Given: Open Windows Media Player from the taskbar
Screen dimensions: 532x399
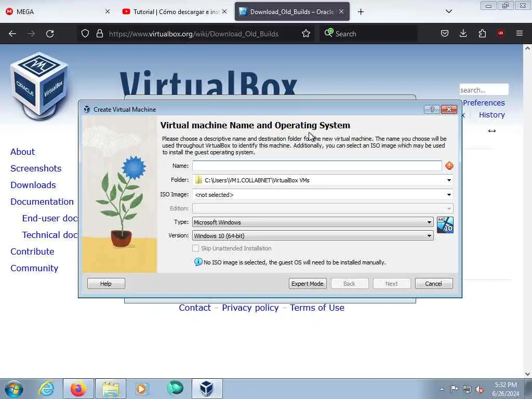Looking at the screenshot, I should (141, 389).
